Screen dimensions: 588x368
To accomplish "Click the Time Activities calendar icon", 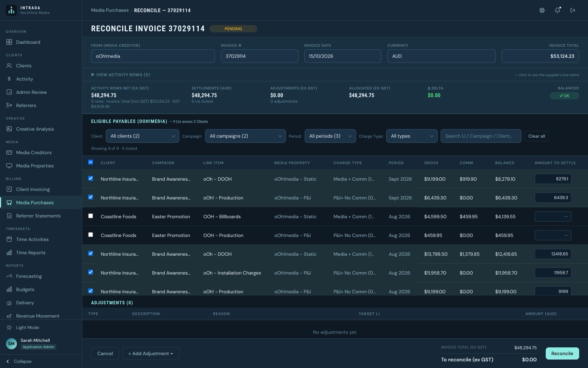I will pyautogui.click(x=9, y=239).
